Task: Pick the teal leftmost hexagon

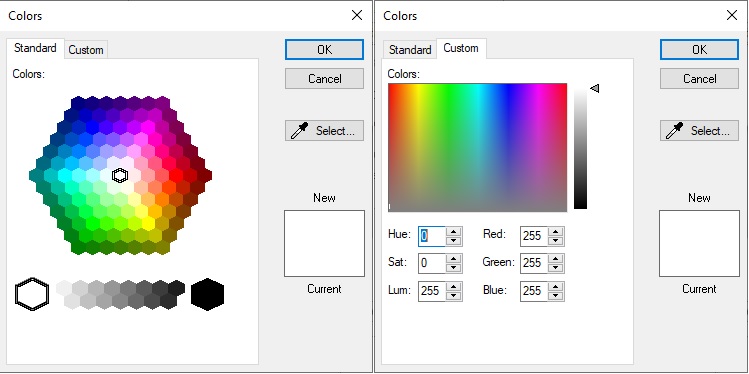Action: pyautogui.click(x=36, y=175)
